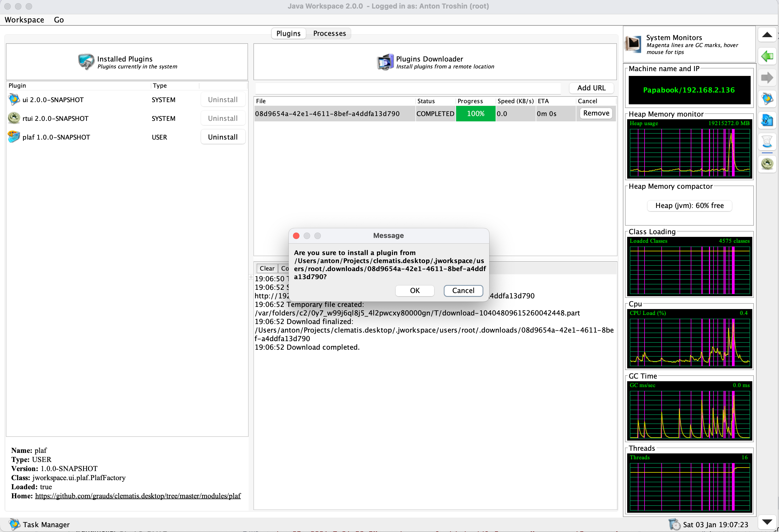Click the 100% download progress bar
Viewport: 779px width, 532px height.
475,114
